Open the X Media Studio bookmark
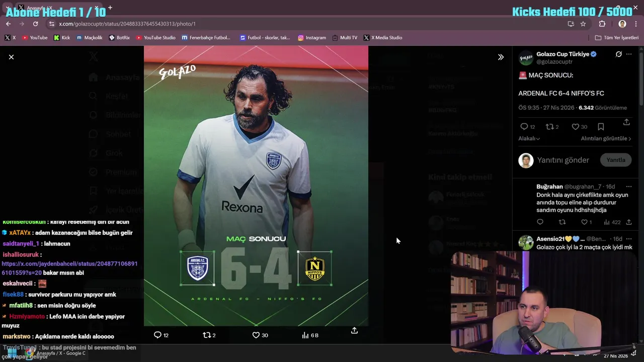 coord(383,38)
